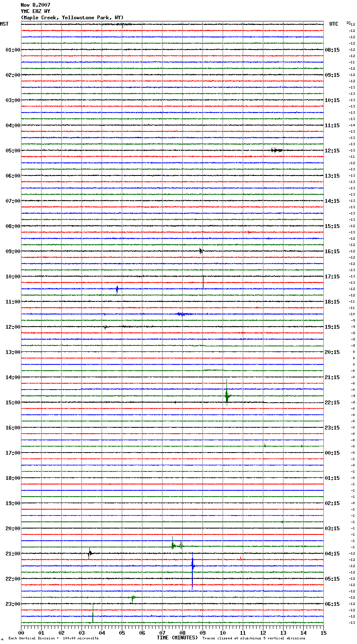
Task: Select the '12:00' MST row label
Action: point(13,327)
